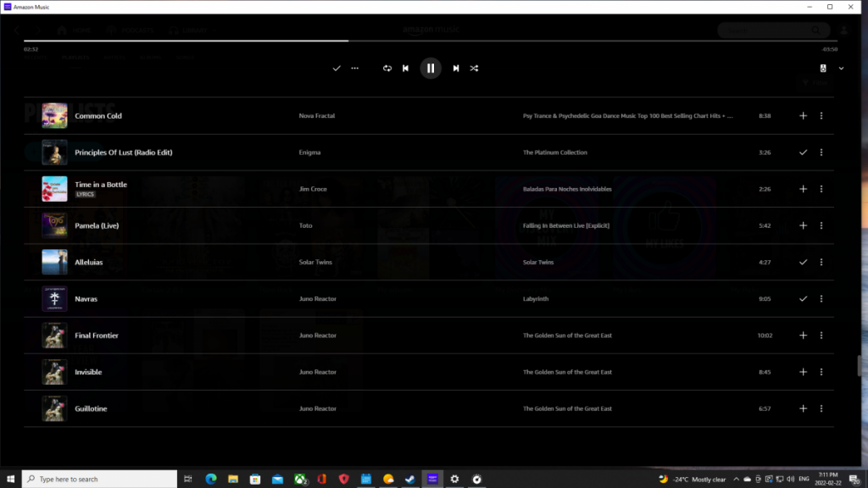
Task: Add Common Cold to library
Action: pyautogui.click(x=803, y=115)
